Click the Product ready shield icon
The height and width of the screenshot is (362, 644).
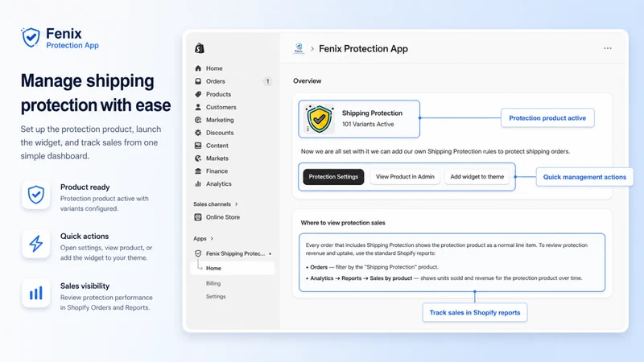coord(36,195)
